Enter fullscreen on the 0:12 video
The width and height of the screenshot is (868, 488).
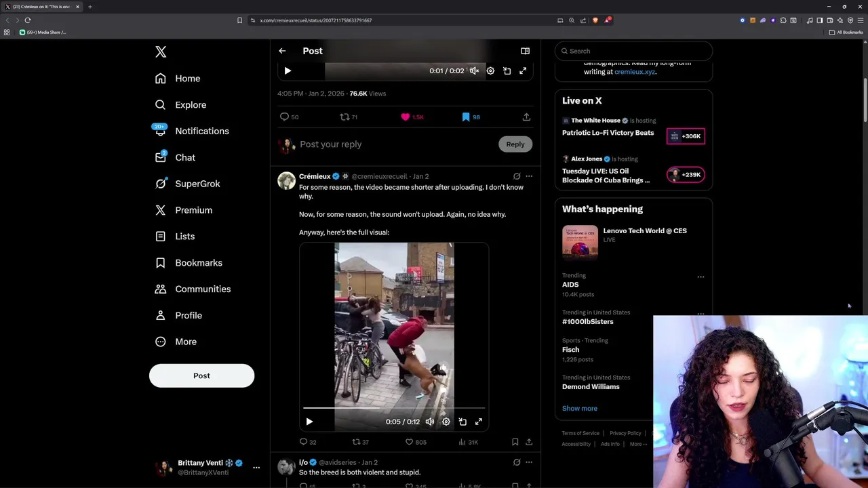pyautogui.click(x=479, y=422)
